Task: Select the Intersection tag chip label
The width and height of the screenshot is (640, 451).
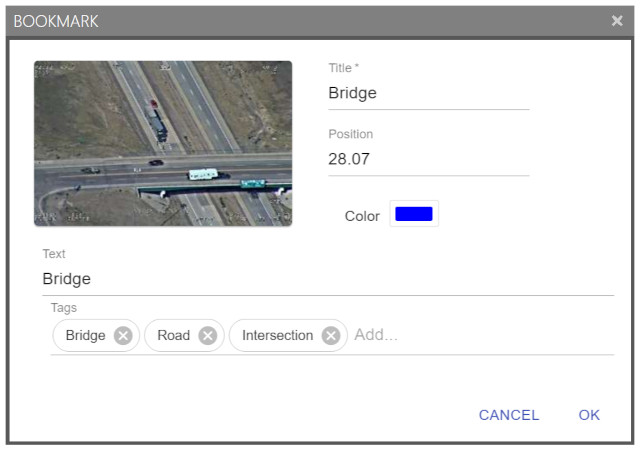Action: (x=277, y=336)
